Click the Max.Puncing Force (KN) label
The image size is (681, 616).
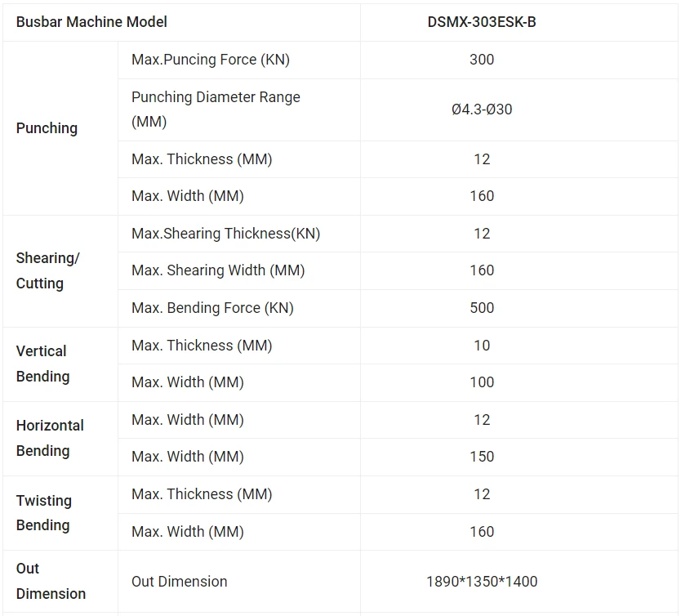211,60
